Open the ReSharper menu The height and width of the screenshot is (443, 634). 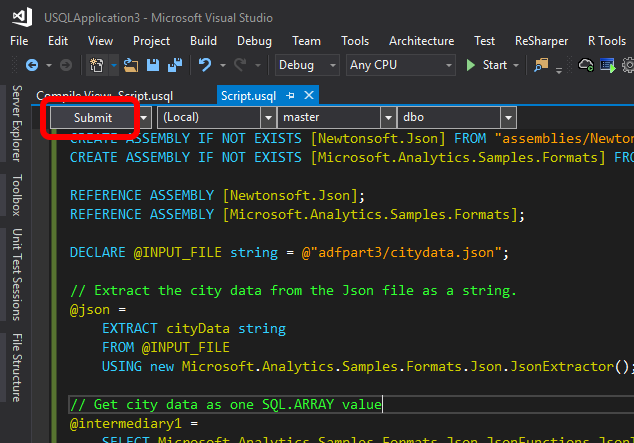(x=541, y=41)
